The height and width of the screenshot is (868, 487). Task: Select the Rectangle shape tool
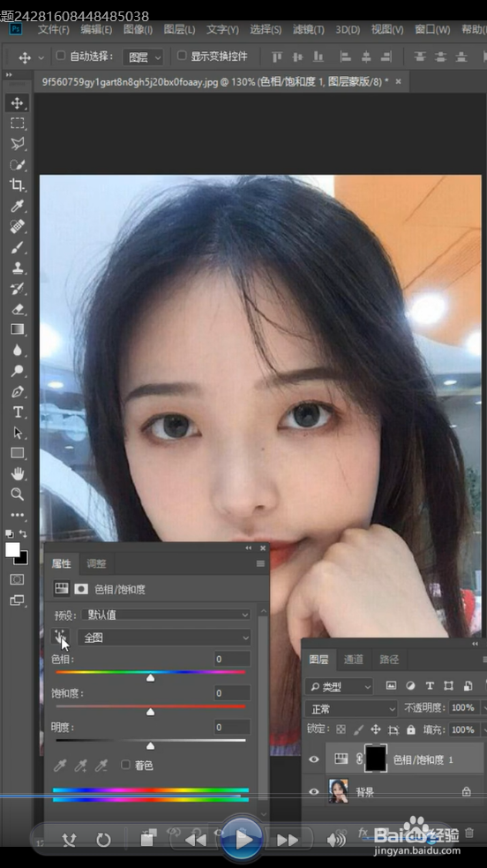(x=17, y=453)
